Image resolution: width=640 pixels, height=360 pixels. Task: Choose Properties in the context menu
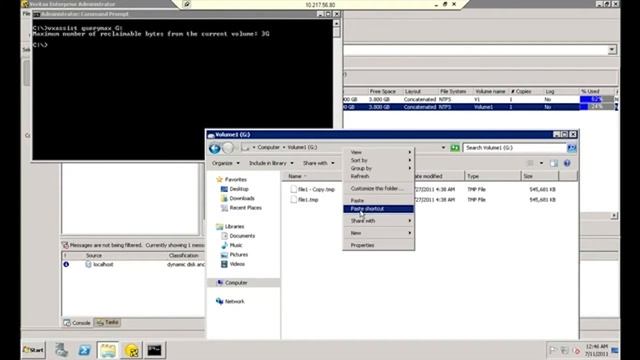click(379, 245)
